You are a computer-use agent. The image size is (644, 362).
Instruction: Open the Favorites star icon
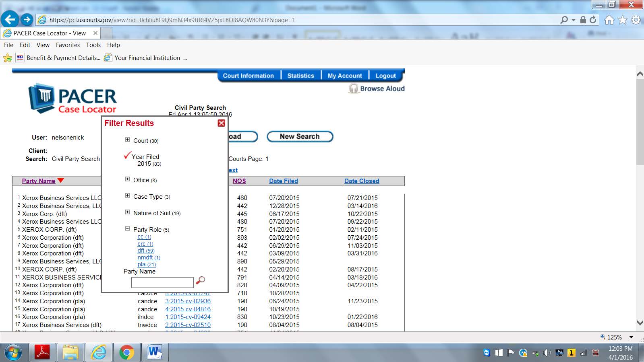[x=623, y=20]
